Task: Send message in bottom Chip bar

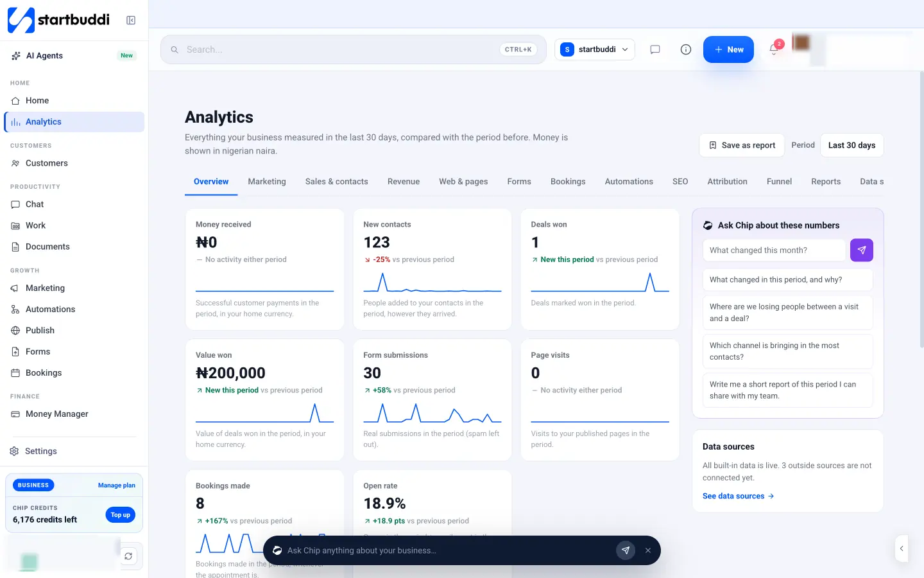Action: [626, 550]
